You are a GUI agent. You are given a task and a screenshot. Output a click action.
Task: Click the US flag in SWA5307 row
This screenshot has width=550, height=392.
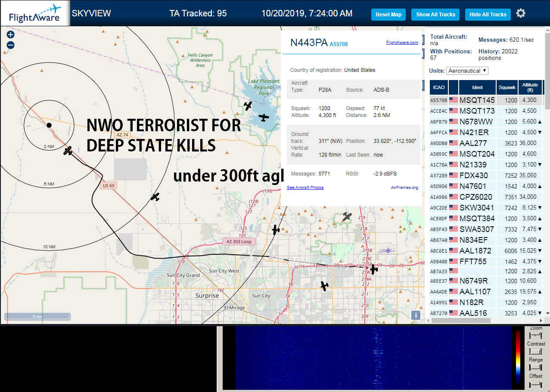[453, 229]
